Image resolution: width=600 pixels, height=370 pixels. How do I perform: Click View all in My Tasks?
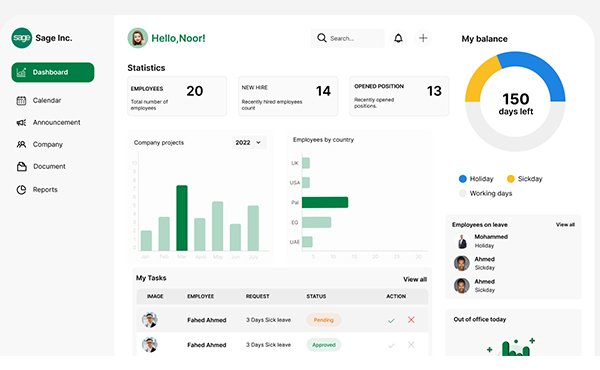click(415, 279)
